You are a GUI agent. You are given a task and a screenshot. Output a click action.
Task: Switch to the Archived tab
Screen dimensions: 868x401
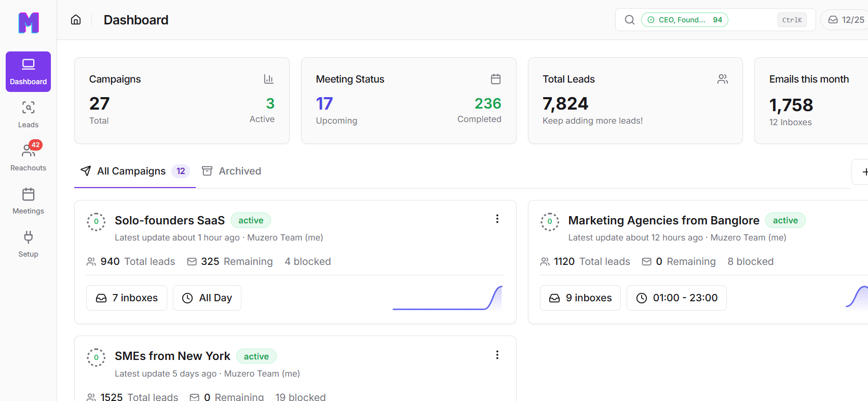pos(232,171)
